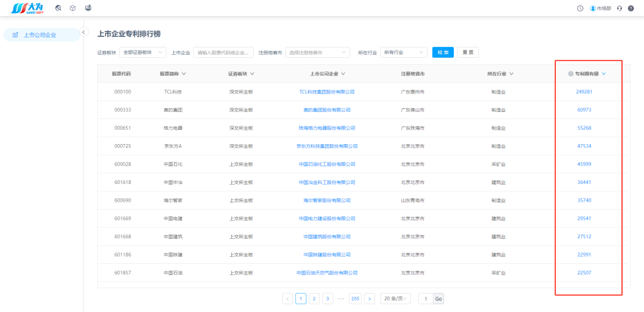Focus the page number jump input
This screenshot has height=312, width=644.
(x=426, y=299)
